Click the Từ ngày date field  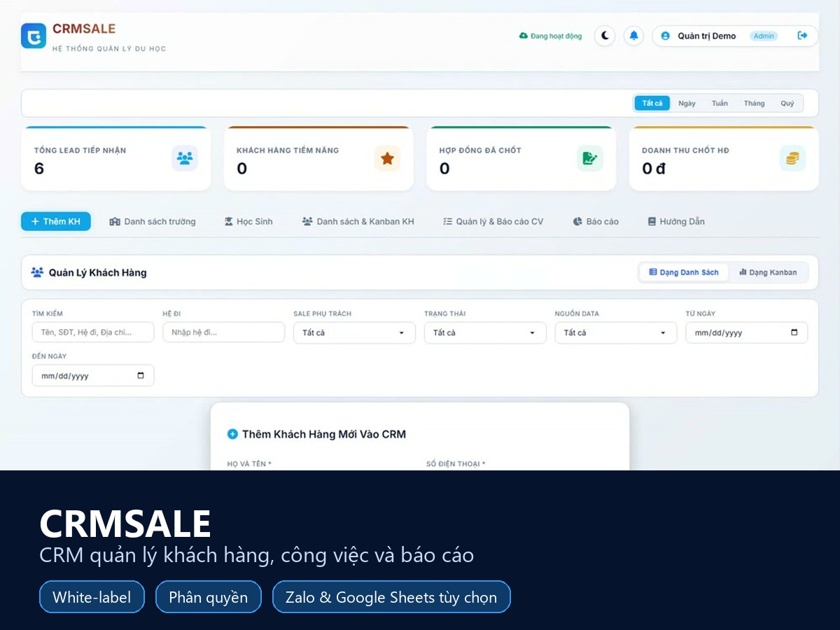pyautogui.click(x=746, y=332)
